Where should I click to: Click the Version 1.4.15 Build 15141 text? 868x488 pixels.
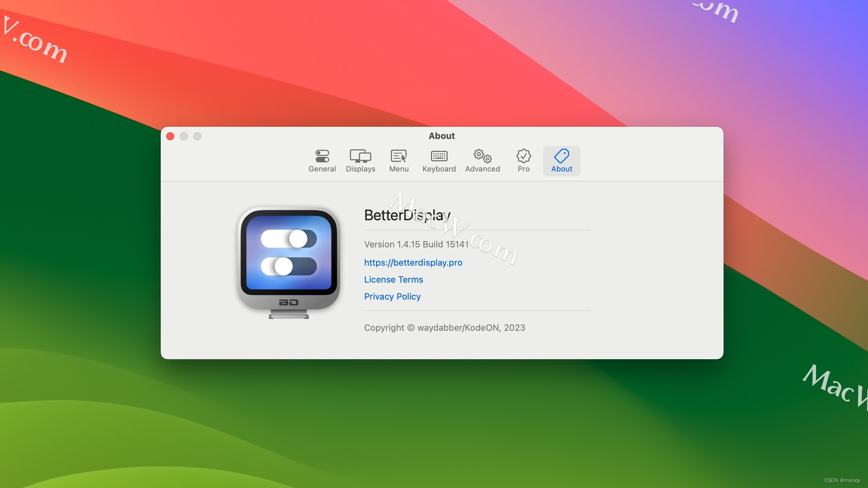pyautogui.click(x=416, y=244)
